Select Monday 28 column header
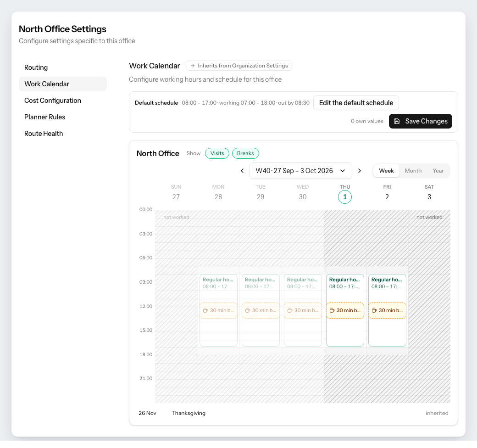 pos(218,193)
